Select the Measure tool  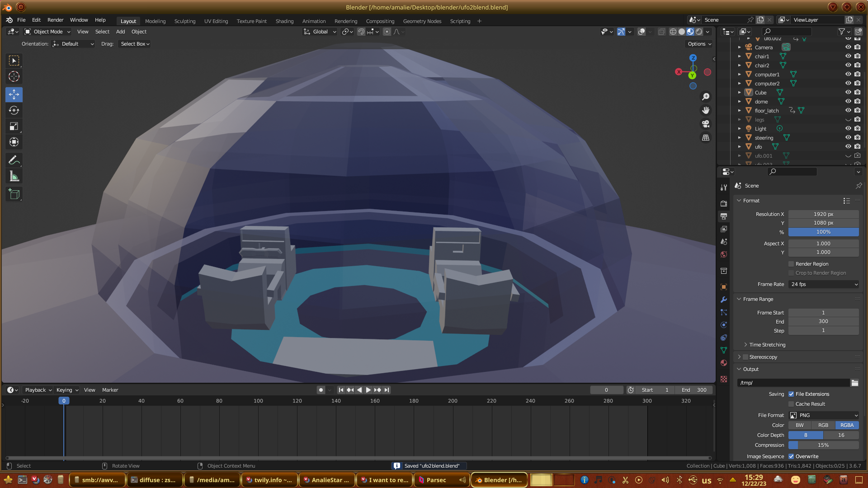tap(14, 177)
